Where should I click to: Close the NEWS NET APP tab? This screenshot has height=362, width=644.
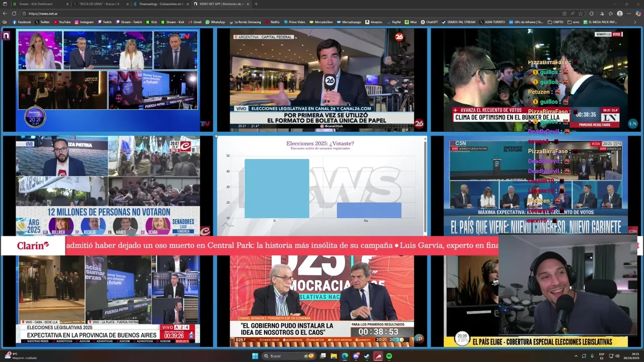pyautogui.click(x=248, y=4)
